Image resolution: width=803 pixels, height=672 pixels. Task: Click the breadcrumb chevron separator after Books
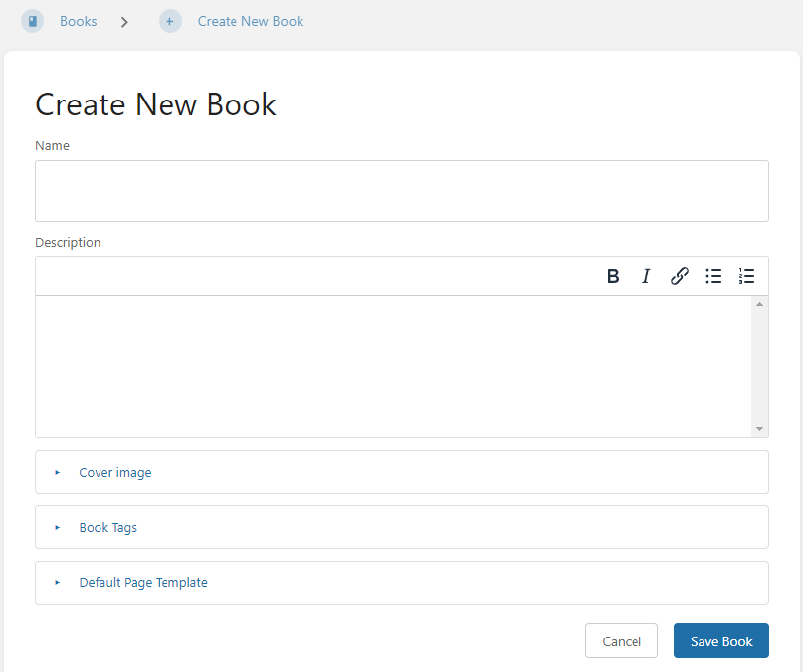tap(124, 21)
